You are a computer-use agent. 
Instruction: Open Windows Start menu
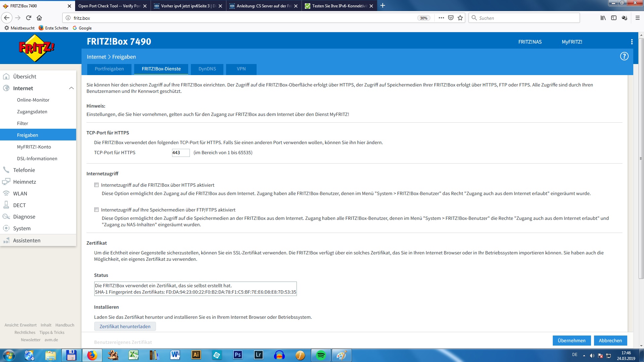pos(9,355)
